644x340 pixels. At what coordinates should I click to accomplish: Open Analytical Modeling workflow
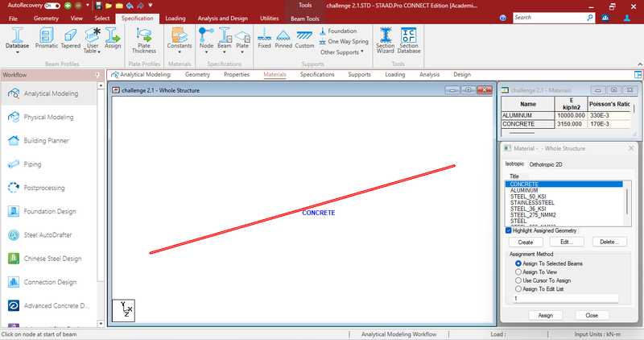point(49,93)
